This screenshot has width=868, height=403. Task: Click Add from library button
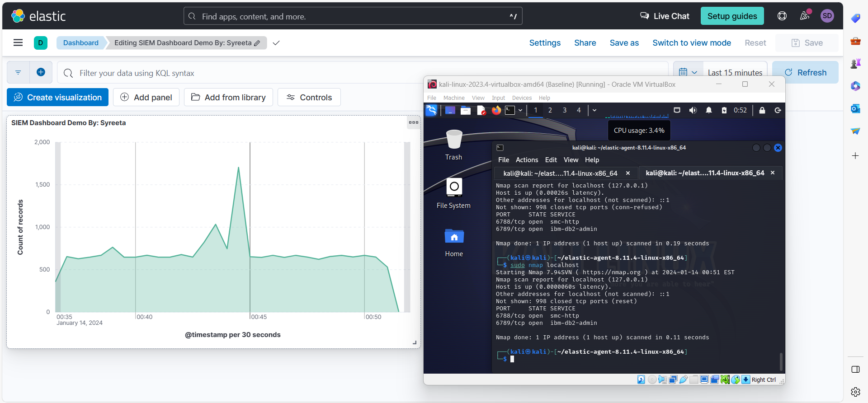[228, 97]
